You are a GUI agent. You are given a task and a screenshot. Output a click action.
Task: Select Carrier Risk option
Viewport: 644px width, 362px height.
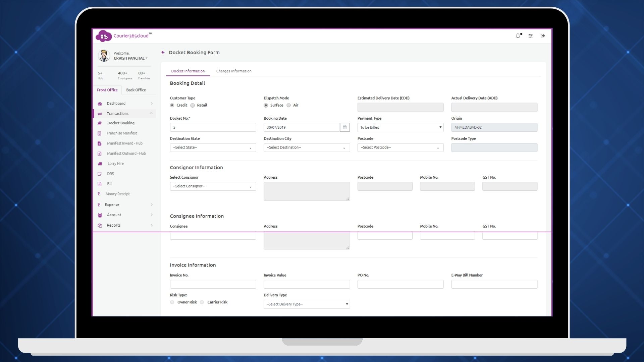(202, 302)
